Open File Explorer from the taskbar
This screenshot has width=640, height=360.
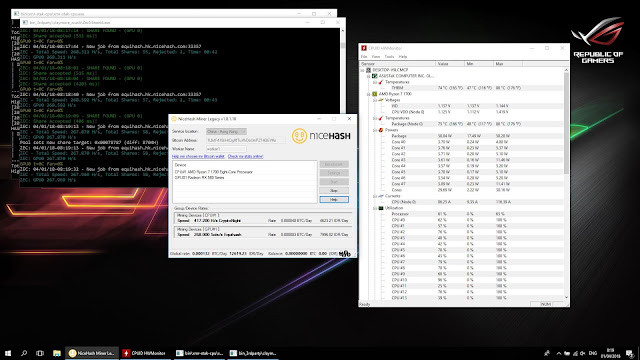click(56, 353)
